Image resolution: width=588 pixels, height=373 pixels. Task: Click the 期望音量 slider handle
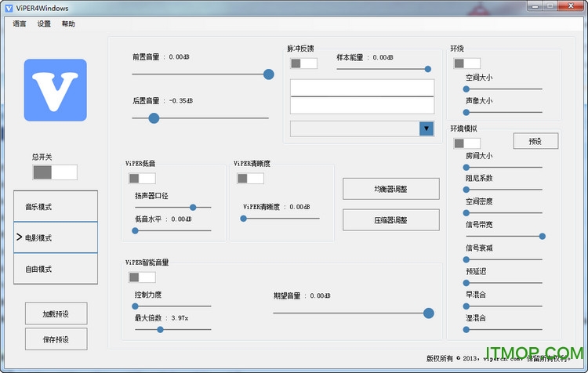[x=429, y=313]
